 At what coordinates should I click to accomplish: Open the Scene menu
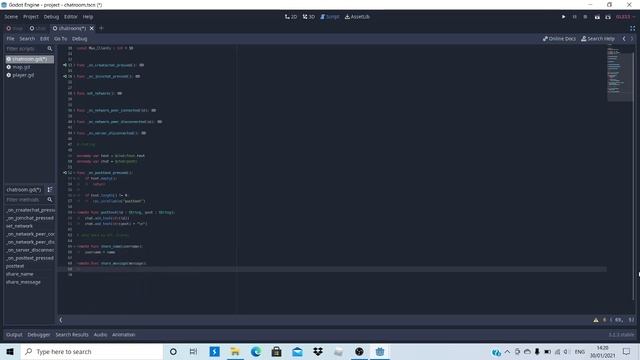pyautogui.click(x=11, y=17)
